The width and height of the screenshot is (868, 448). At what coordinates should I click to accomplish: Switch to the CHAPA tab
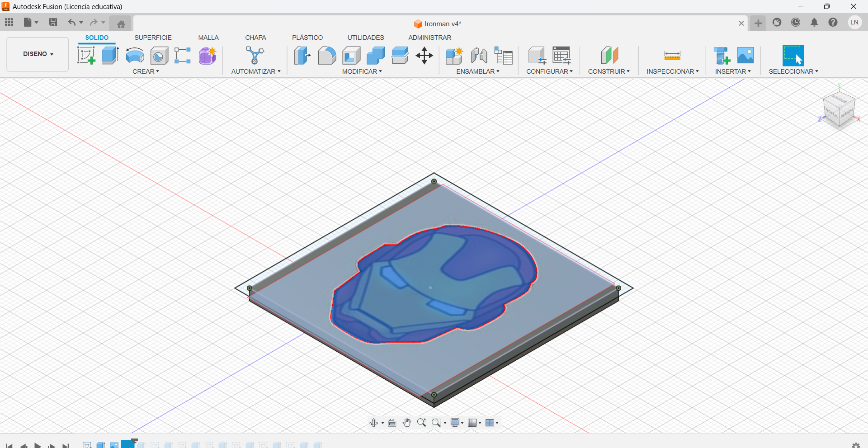pos(255,38)
